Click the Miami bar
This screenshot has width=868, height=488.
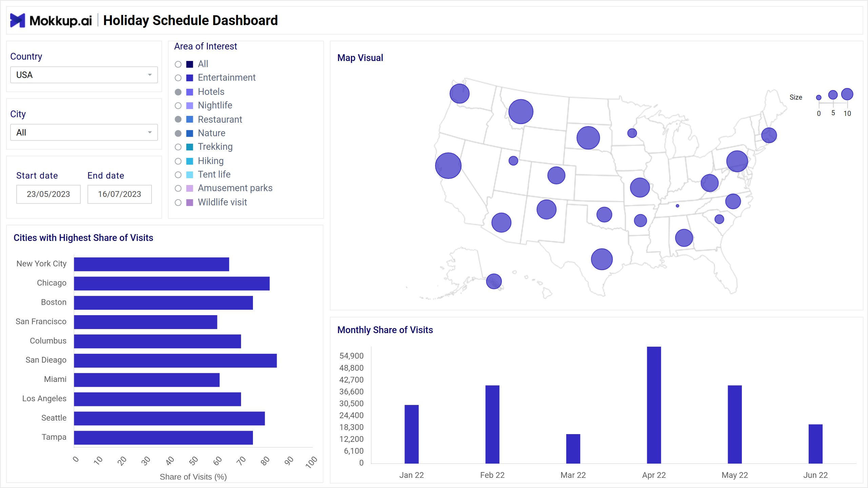pyautogui.click(x=147, y=380)
